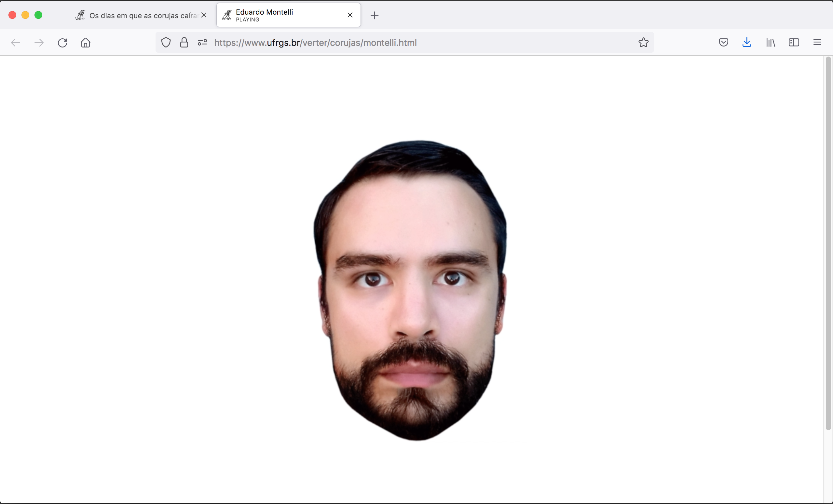Open the library bookmarks and history

point(771,43)
